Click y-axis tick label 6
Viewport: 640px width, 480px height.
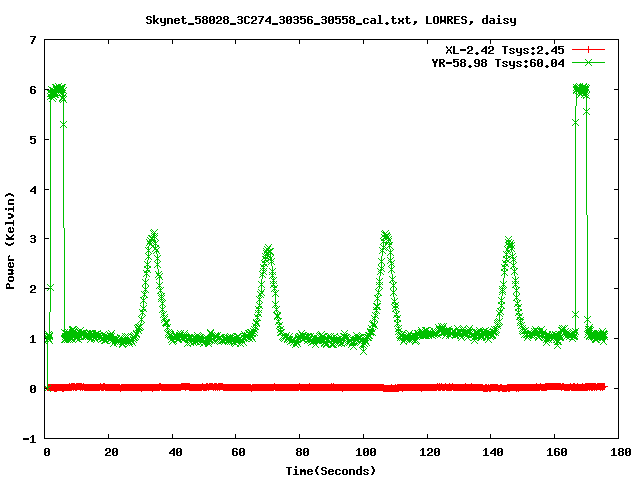[33, 90]
